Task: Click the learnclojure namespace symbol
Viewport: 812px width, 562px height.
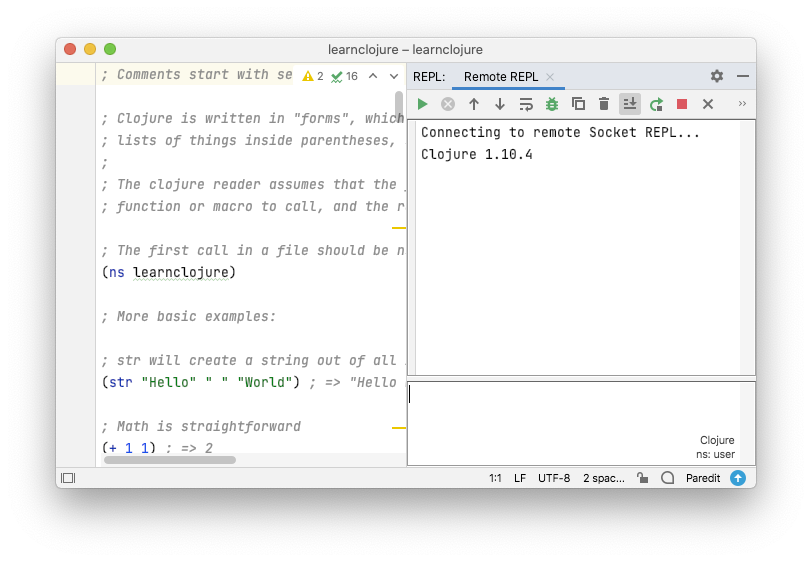Action: pos(180,272)
